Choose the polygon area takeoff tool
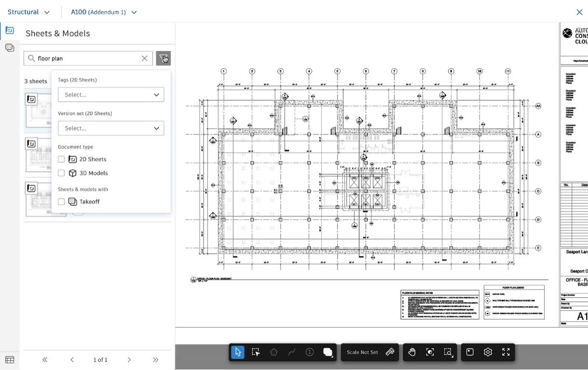This screenshot has width=588, height=370. click(x=274, y=352)
